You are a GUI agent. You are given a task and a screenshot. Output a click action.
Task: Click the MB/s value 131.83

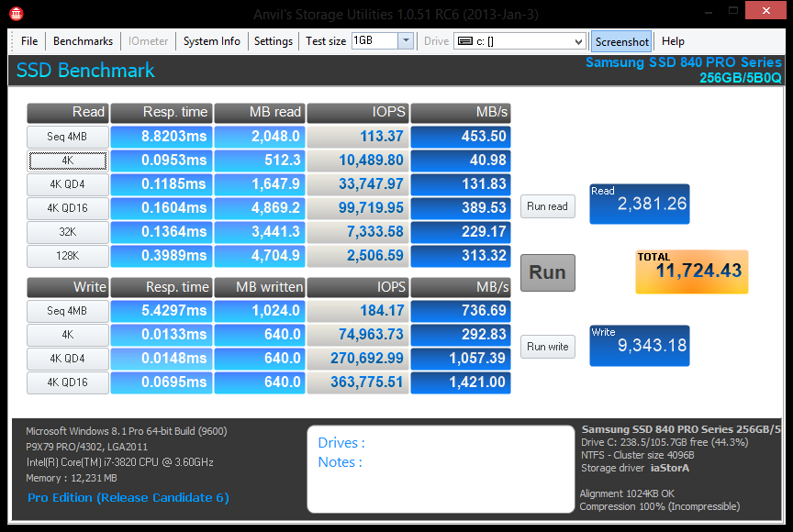(x=461, y=184)
